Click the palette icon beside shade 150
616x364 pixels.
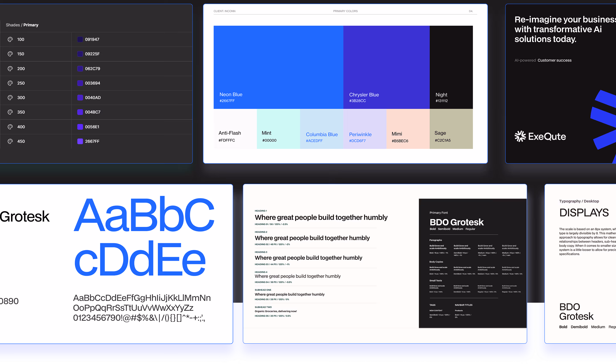10,54
